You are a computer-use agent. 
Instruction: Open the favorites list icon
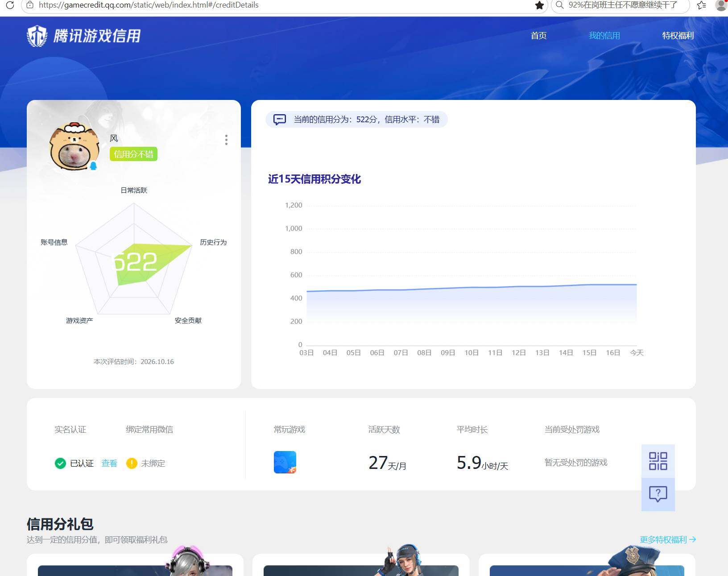[702, 5]
